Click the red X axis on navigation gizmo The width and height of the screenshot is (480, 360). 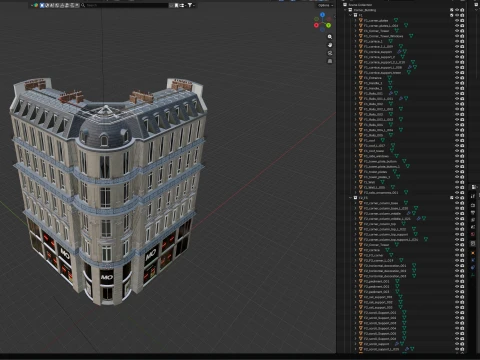pos(316,25)
